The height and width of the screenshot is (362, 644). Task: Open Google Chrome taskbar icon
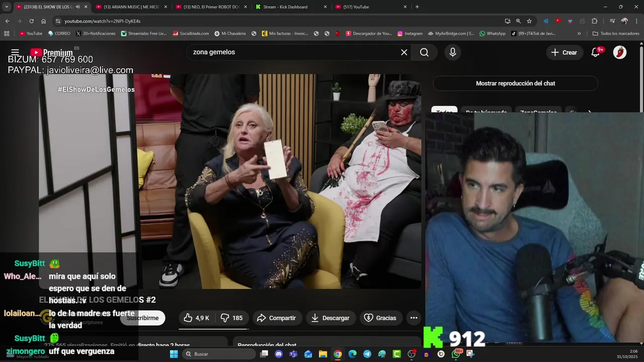338,354
